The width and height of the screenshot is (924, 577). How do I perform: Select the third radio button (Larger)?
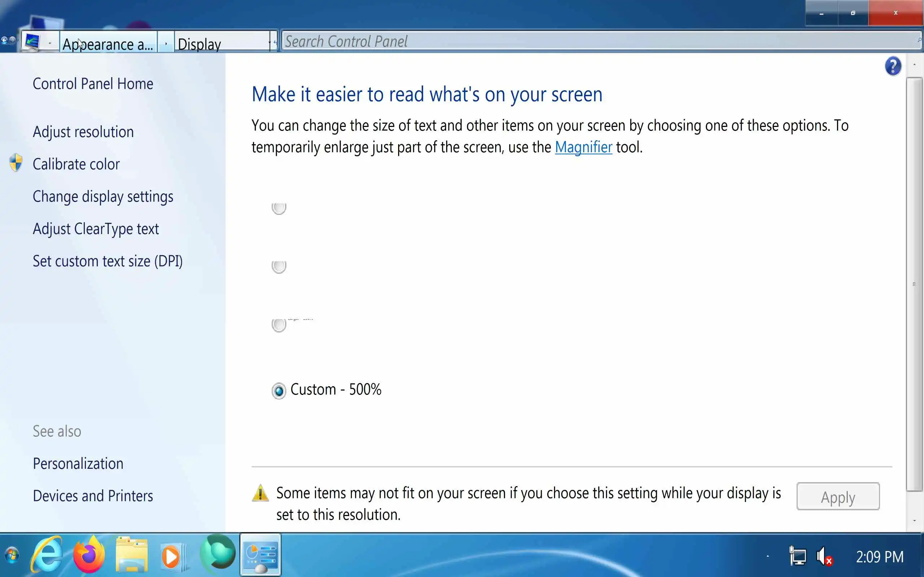(279, 325)
